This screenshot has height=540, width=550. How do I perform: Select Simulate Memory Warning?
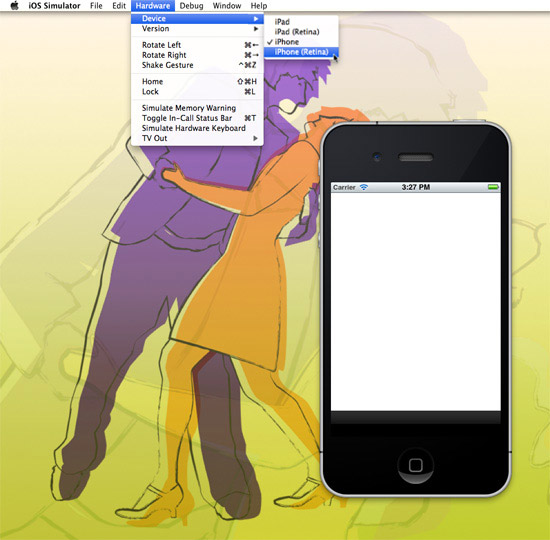[197, 108]
